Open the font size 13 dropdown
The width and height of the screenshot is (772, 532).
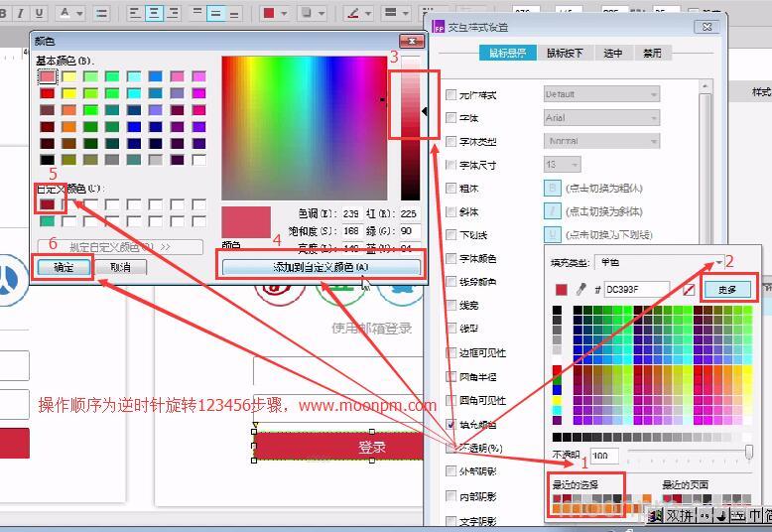[562, 165]
